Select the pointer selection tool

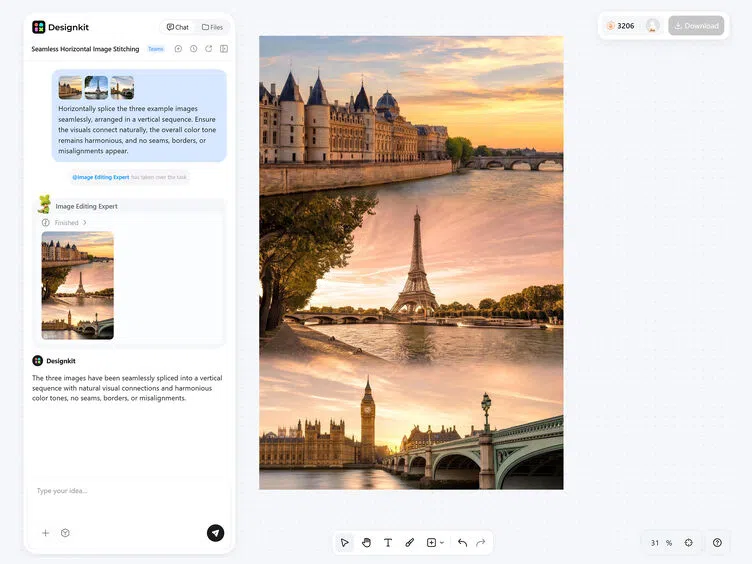tap(344, 542)
